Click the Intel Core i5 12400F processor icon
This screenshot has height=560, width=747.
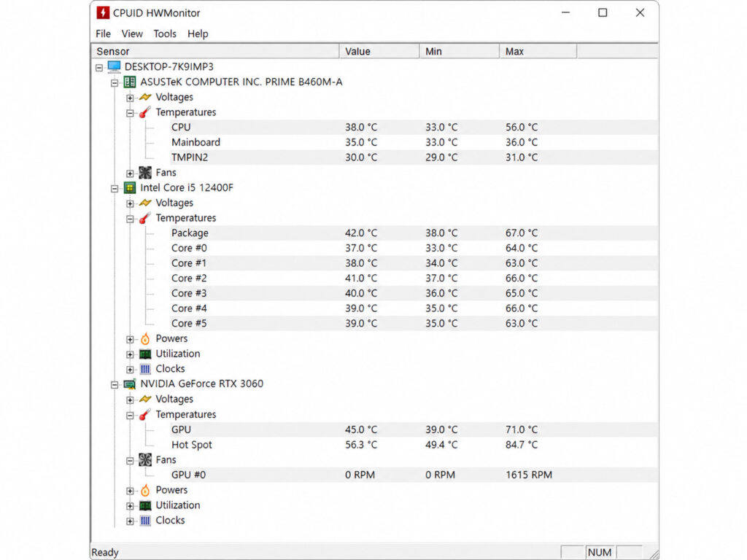pos(130,187)
